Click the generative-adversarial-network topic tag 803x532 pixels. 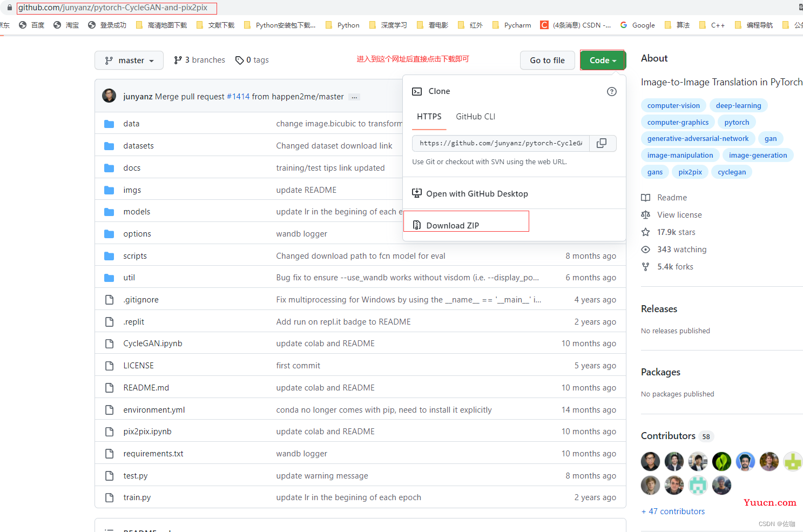coord(698,139)
